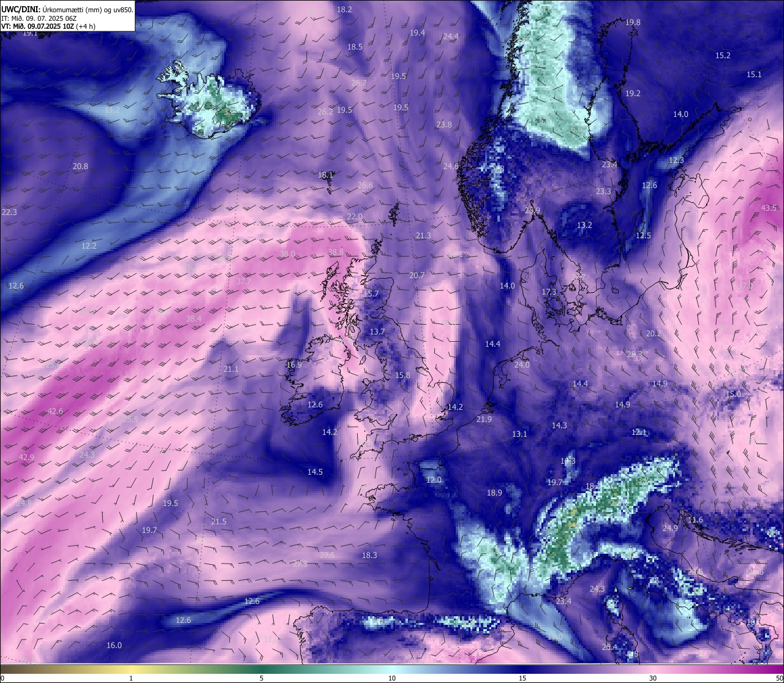Click the 11.6 value on the map
784x683 pixels.
tap(695, 519)
